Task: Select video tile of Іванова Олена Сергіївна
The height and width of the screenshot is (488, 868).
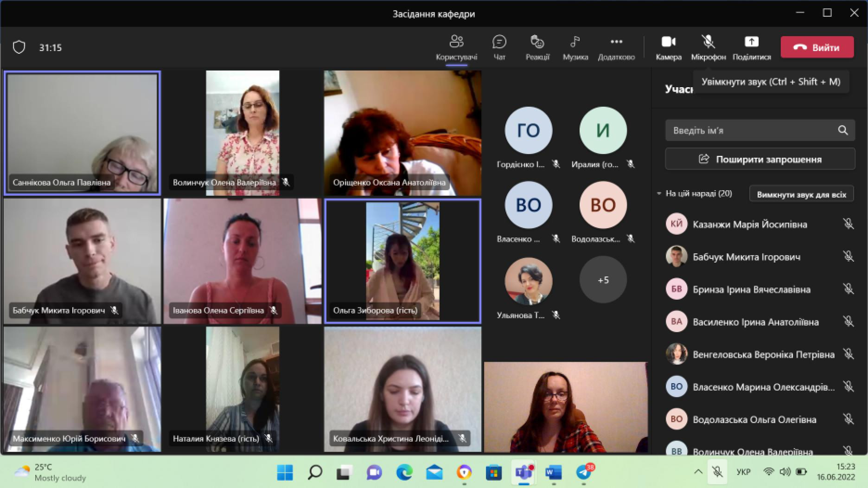Action: click(243, 261)
